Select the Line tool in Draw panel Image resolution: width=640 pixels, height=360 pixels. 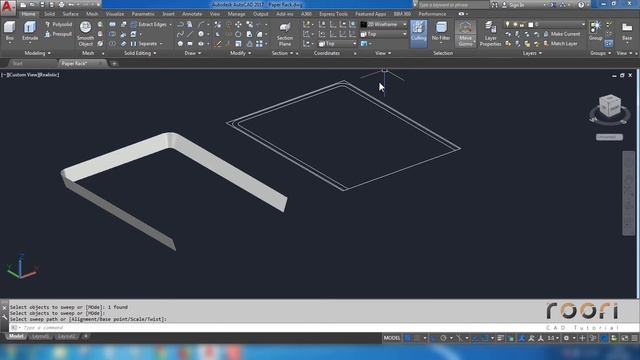pyautogui.click(x=190, y=34)
